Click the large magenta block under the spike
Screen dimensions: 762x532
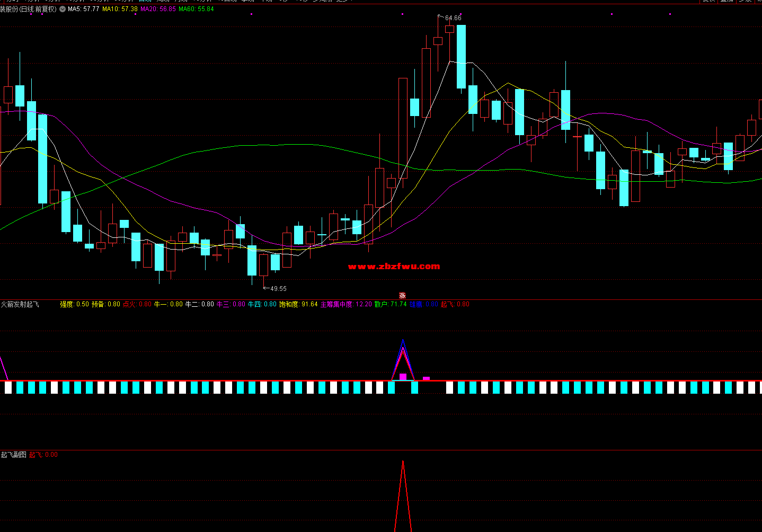(403, 377)
